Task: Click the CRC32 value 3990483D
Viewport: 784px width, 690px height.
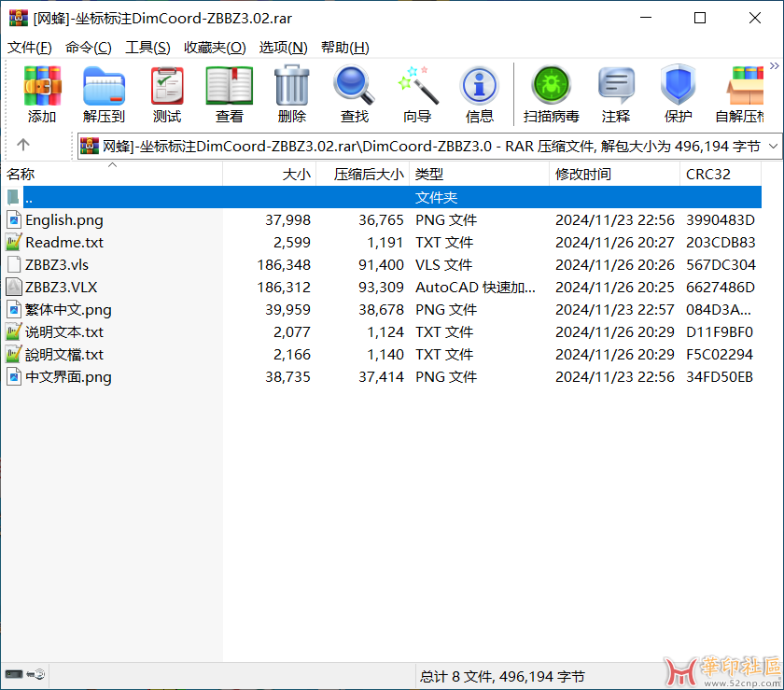Action: coord(721,219)
